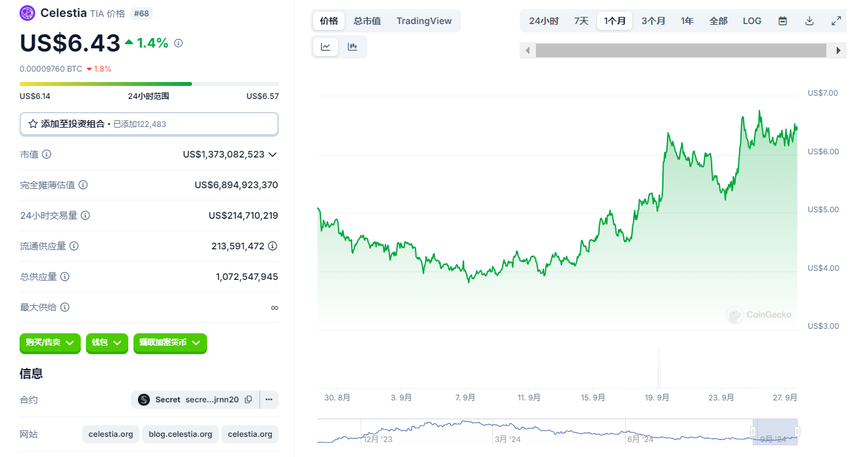Select the 全部 time range
The image size is (868, 457).
point(718,21)
